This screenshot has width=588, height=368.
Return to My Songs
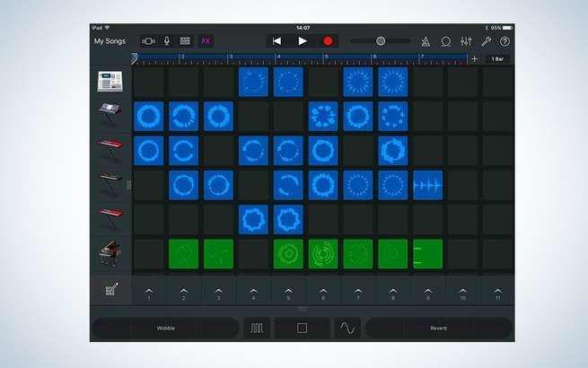pos(110,41)
